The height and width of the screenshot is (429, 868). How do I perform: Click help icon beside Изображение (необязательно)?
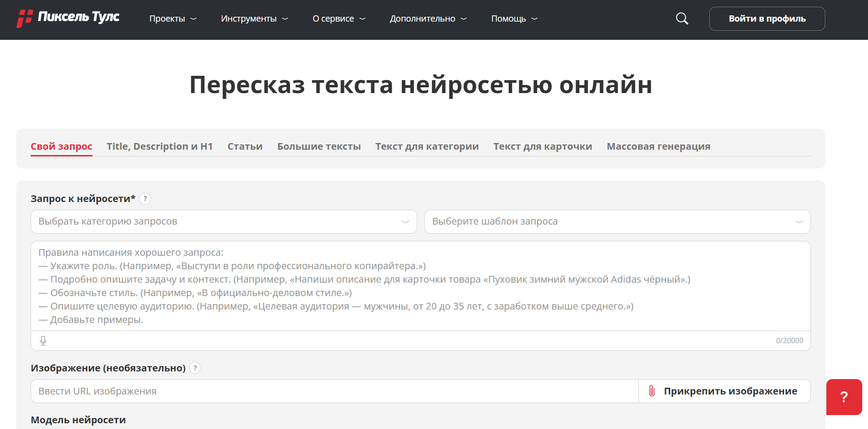(195, 368)
